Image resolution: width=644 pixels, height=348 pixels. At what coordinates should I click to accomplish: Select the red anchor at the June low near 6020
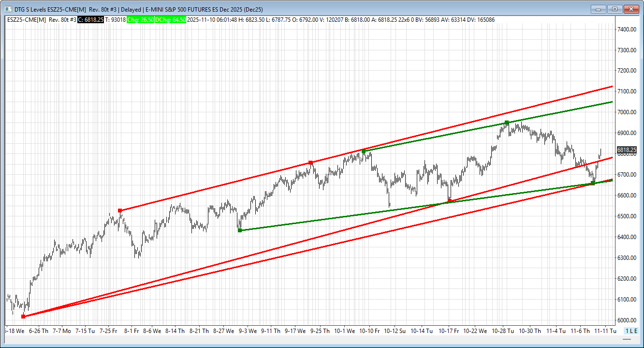(23, 317)
